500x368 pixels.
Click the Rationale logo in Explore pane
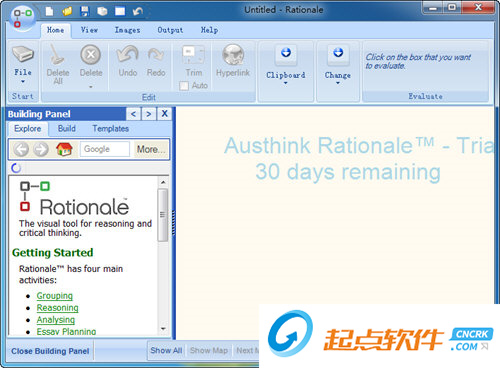point(74,199)
